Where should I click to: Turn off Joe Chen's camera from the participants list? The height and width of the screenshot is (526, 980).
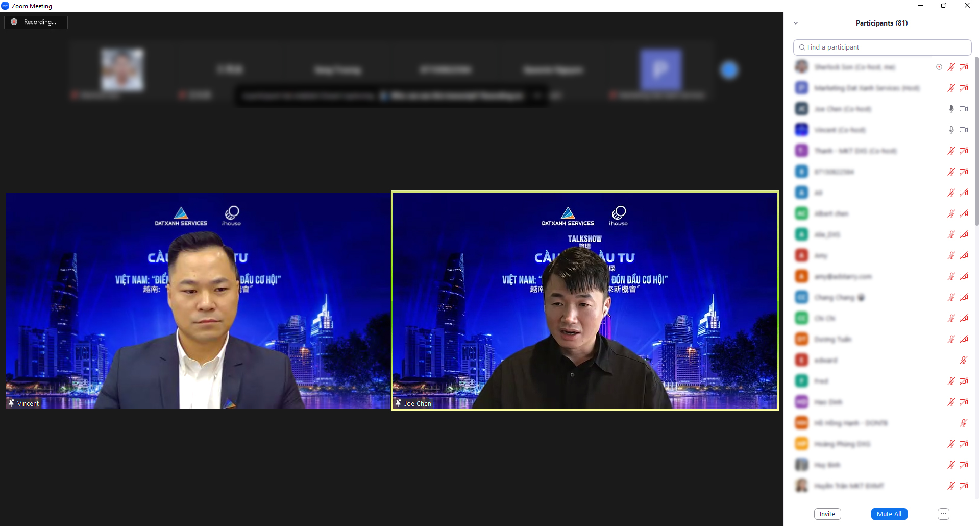pos(964,109)
